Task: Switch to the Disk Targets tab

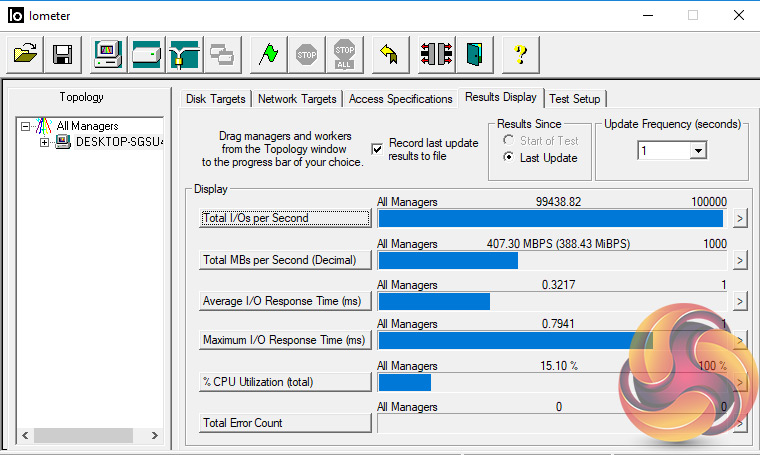Action: (217, 99)
